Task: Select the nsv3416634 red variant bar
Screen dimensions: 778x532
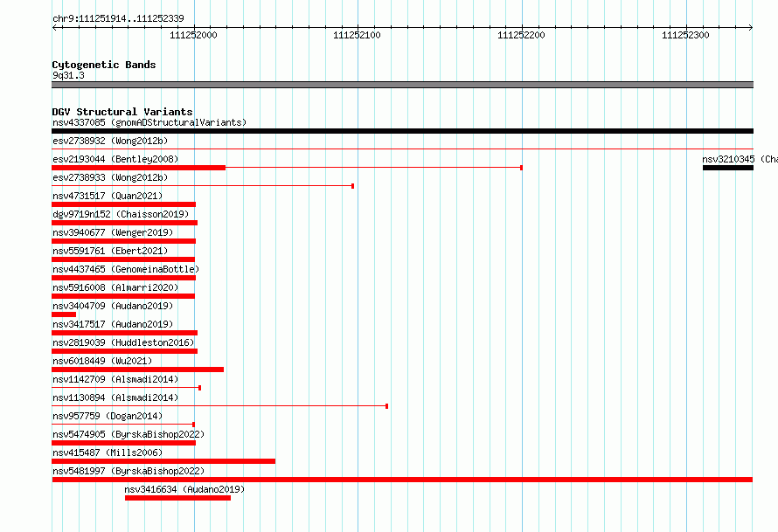Action: 177,498
